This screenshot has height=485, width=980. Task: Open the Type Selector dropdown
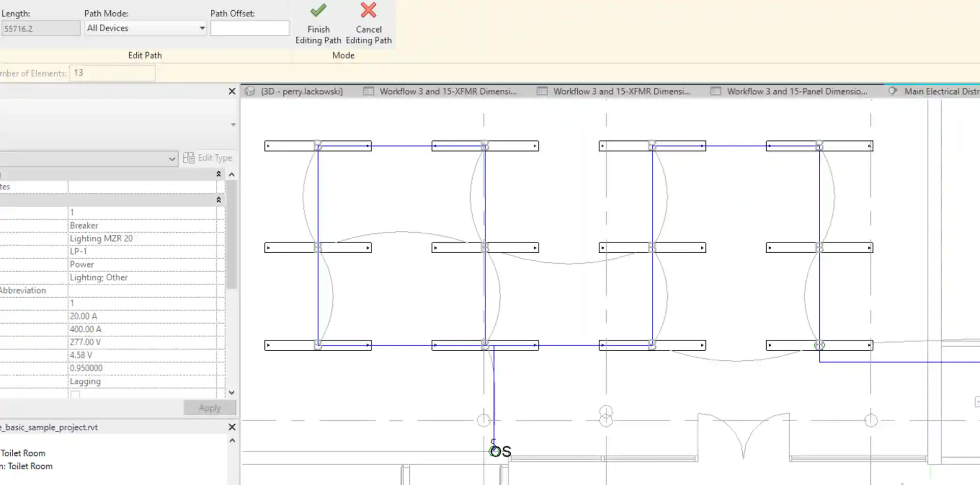[172, 159]
